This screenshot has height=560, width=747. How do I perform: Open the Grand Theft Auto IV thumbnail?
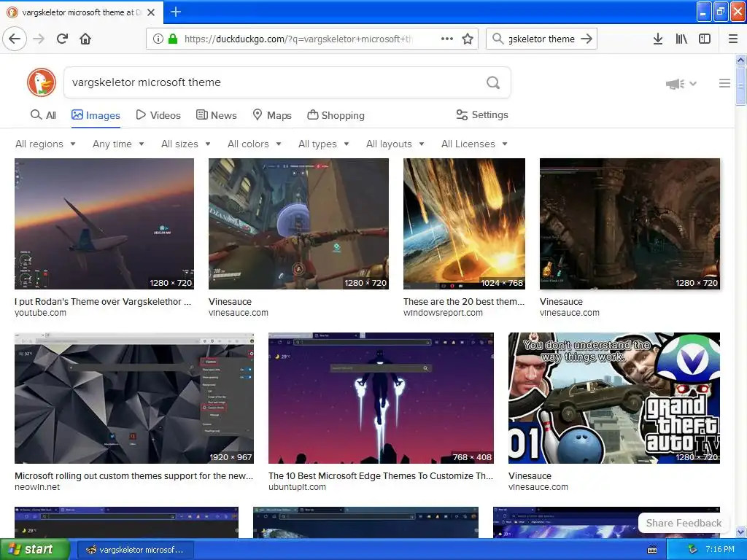(x=614, y=398)
